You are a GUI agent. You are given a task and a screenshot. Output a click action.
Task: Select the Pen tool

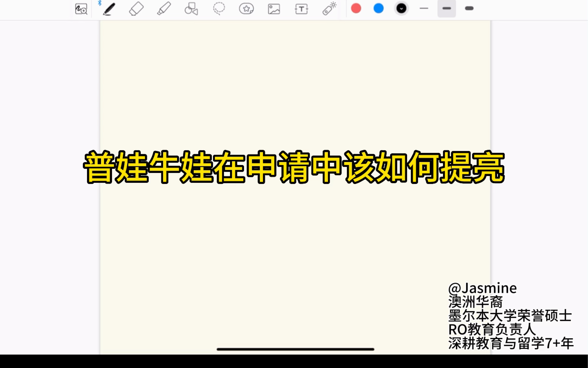tap(109, 9)
